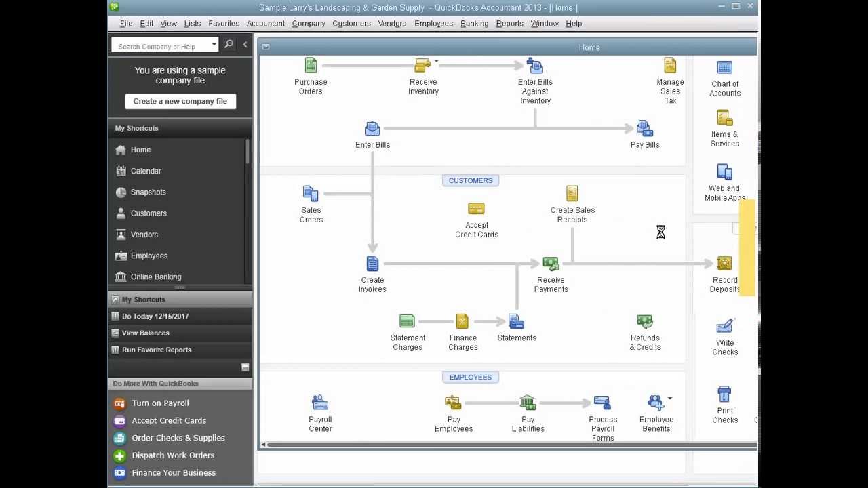Click the Turn on Payroll link
Image resolution: width=868 pixels, height=488 pixels.
pyautogui.click(x=160, y=403)
